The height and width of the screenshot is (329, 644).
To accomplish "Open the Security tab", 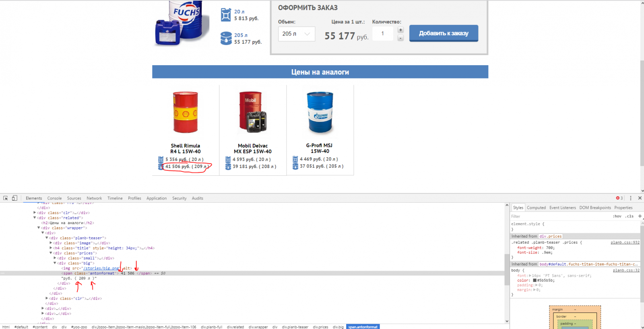I will click(x=180, y=198).
